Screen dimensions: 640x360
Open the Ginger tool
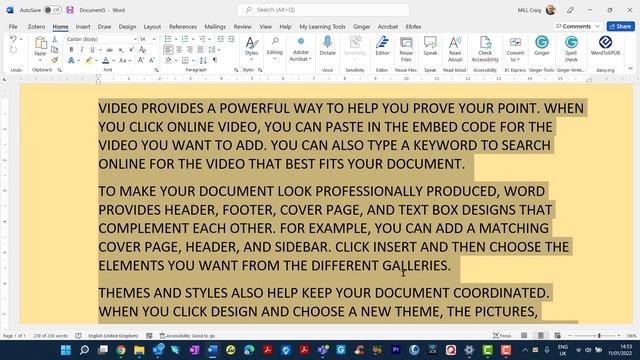542,46
